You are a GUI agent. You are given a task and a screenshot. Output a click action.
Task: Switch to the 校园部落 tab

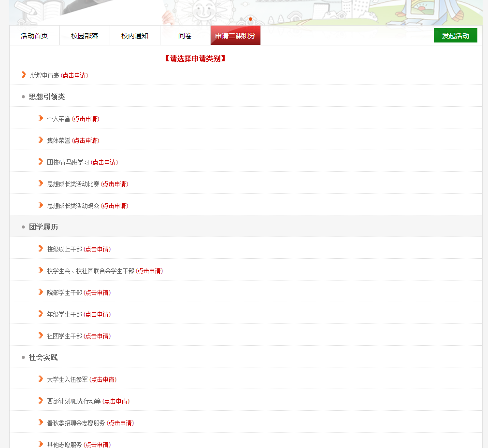click(x=85, y=35)
